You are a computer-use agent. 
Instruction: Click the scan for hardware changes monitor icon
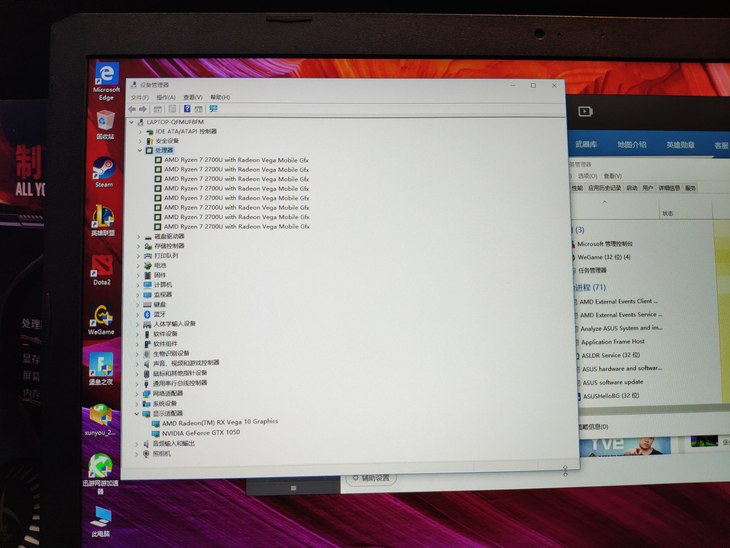(x=213, y=108)
